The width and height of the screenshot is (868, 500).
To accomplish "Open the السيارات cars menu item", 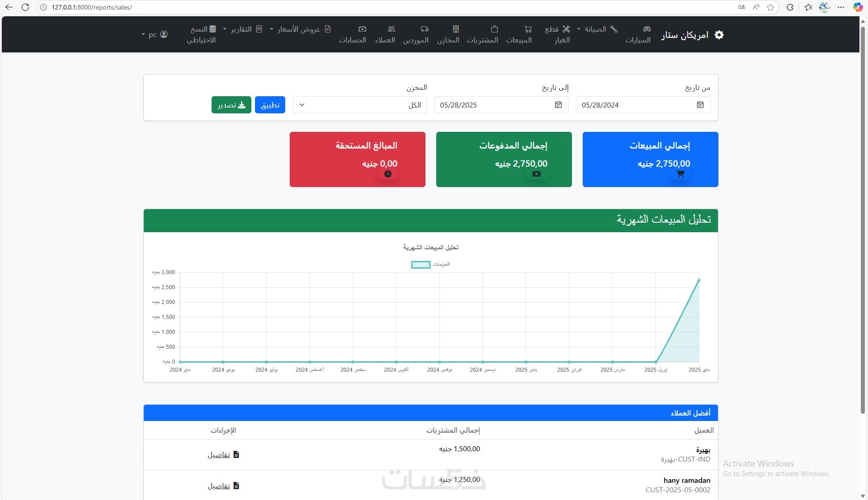I will click(x=638, y=35).
